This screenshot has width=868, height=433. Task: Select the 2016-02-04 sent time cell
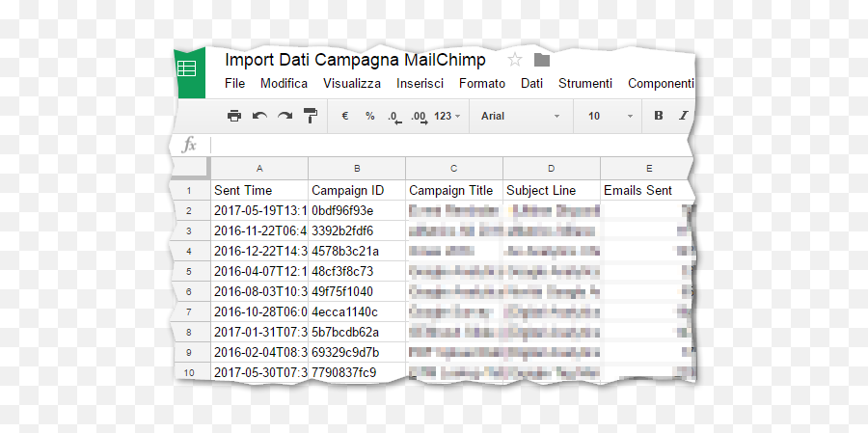click(259, 352)
